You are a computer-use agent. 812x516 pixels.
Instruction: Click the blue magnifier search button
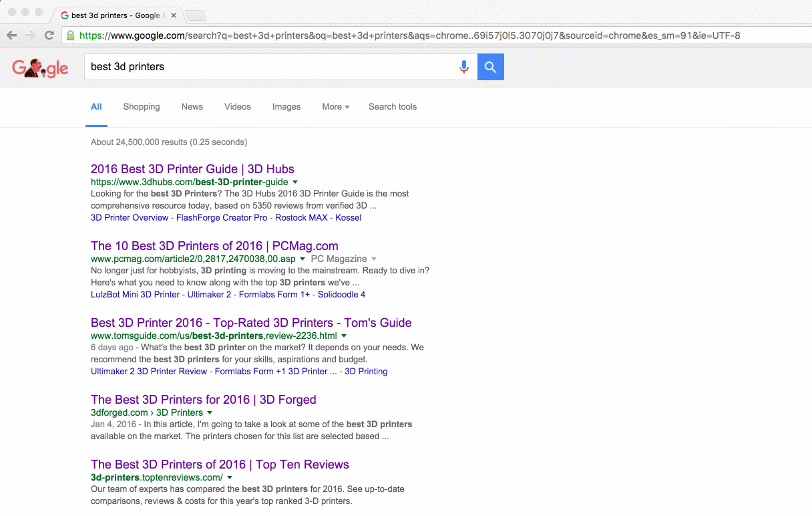[x=491, y=67]
